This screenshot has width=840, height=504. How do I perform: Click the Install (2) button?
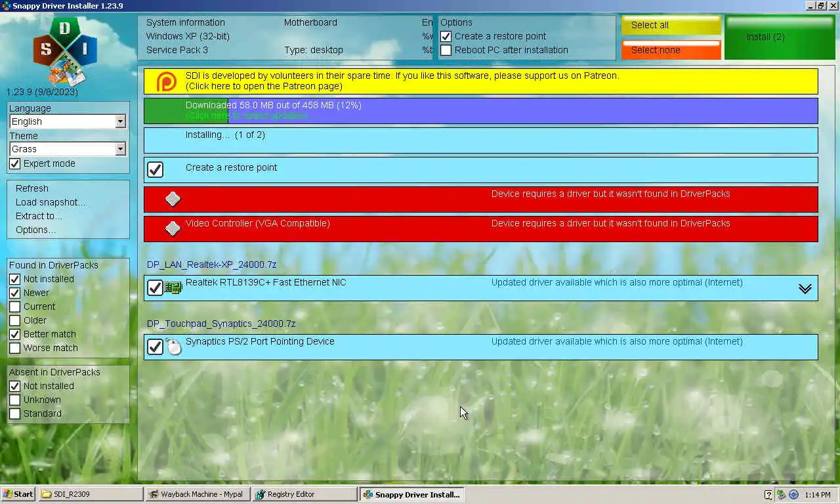click(x=780, y=37)
